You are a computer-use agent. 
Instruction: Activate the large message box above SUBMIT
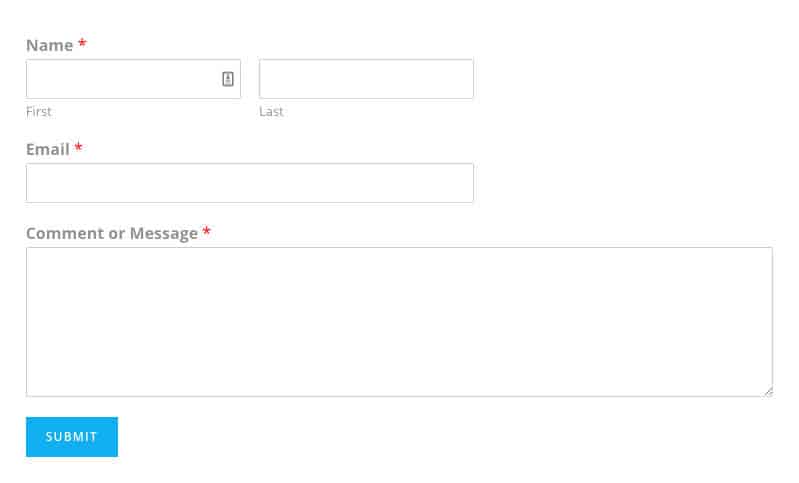[399, 322]
